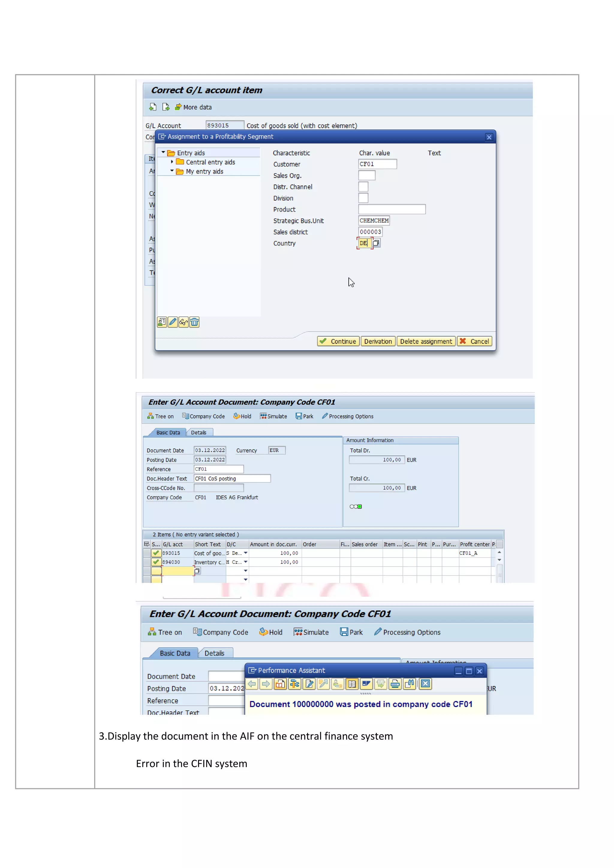Viewport: 614px width, 868px height.
Task: Click the display entry aid glasses icon
Action: point(183,322)
